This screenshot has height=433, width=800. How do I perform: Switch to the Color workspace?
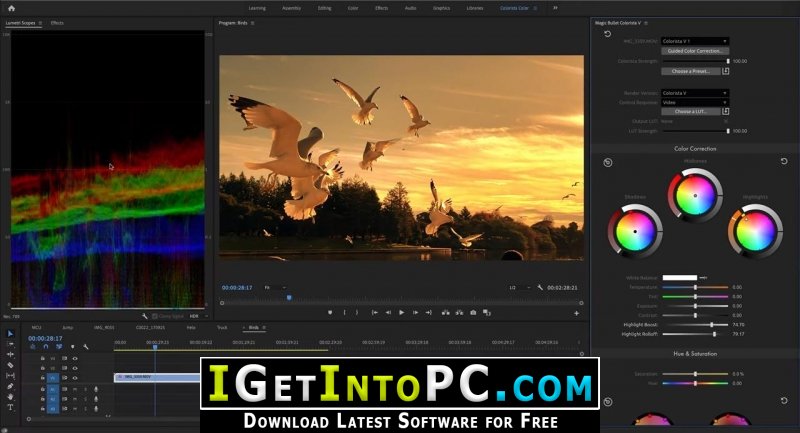[353, 8]
